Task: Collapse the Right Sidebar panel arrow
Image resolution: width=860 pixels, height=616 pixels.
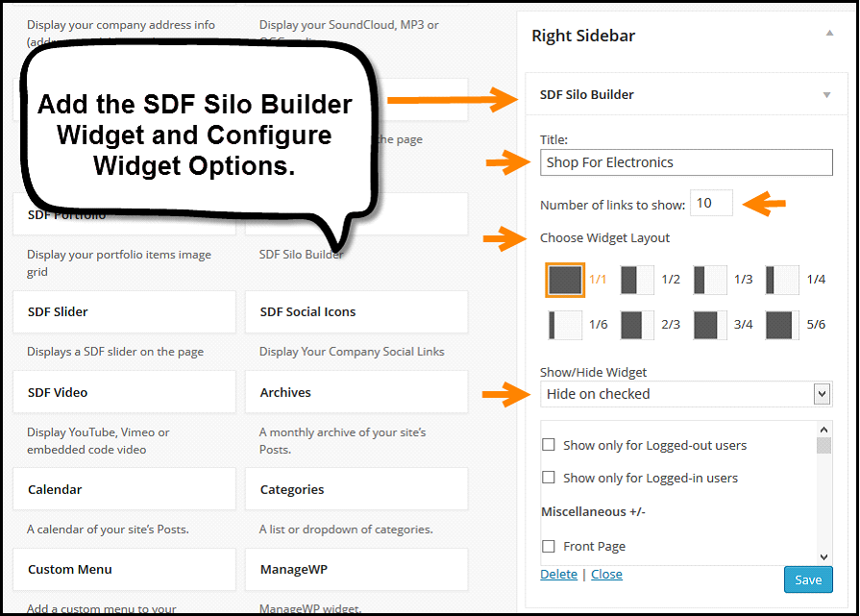Action: point(829,34)
